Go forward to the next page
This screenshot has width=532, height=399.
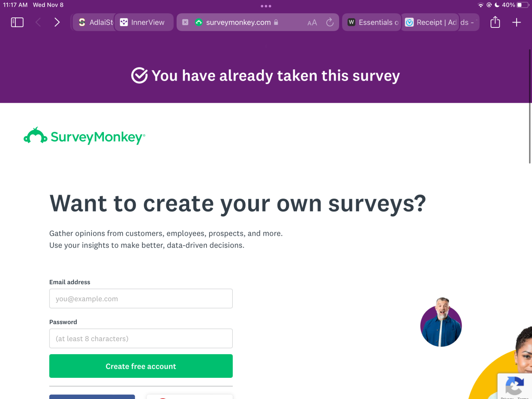tap(57, 22)
